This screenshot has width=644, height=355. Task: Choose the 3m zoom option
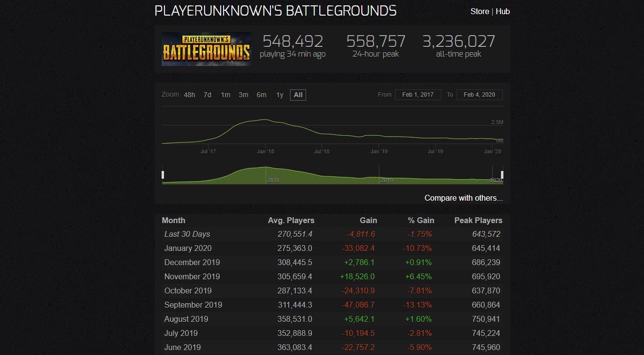243,95
